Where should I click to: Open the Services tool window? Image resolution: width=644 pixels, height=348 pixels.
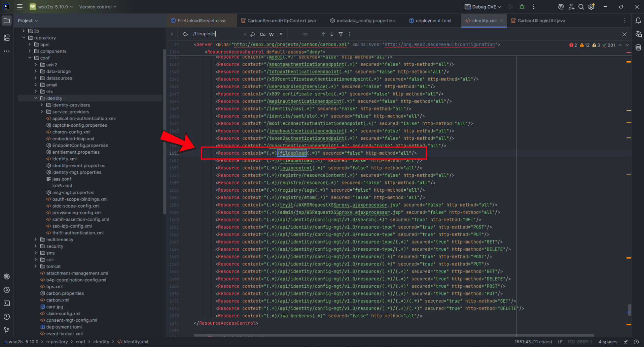pyautogui.click(x=7, y=290)
